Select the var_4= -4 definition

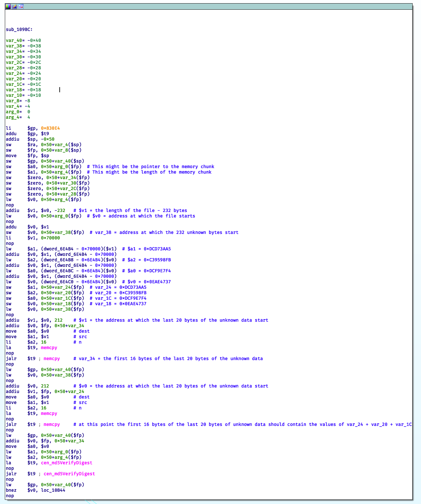[18, 106]
